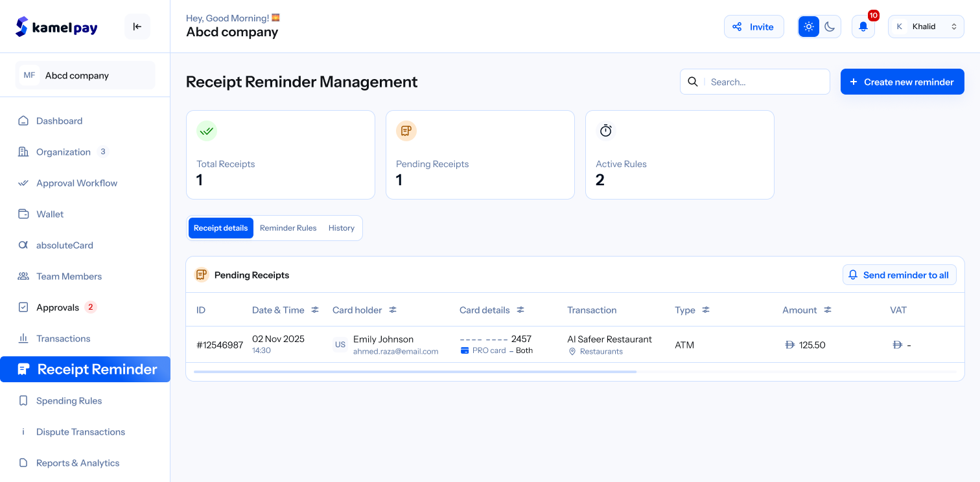Collapse the sidebar with the arrow icon
980x482 pixels.
coord(137,27)
